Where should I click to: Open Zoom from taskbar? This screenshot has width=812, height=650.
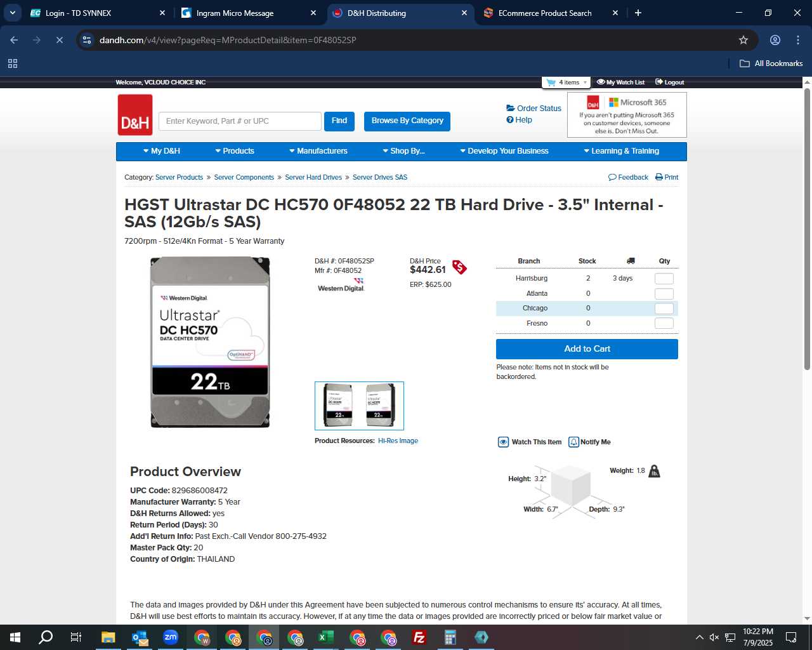point(171,637)
